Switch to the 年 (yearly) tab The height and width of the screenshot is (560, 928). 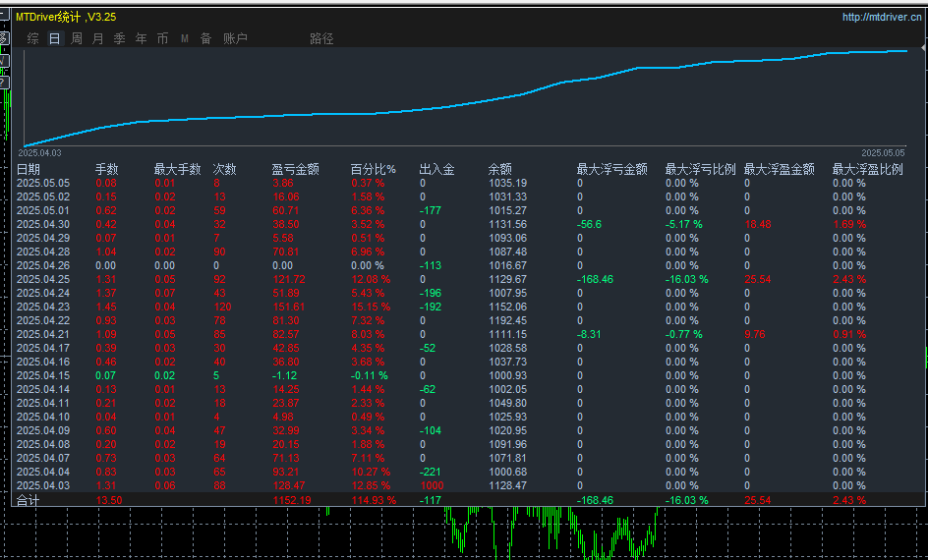pos(141,39)
